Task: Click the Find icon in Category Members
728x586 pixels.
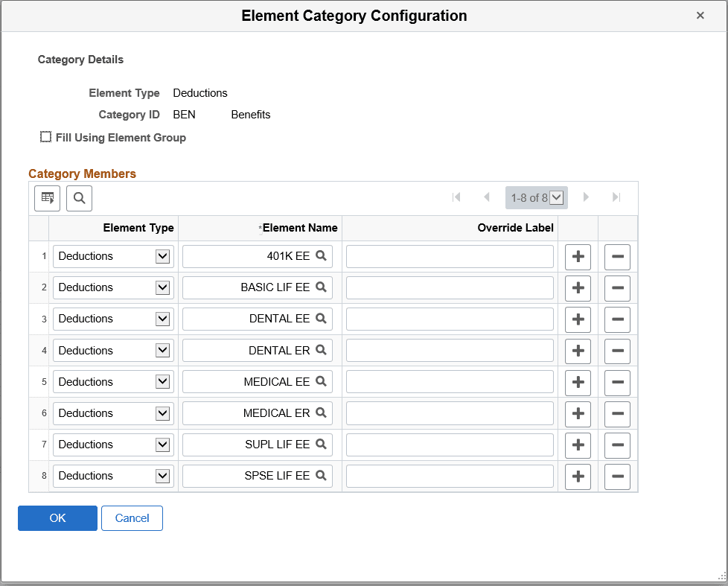Action: (x=79, y=198)
